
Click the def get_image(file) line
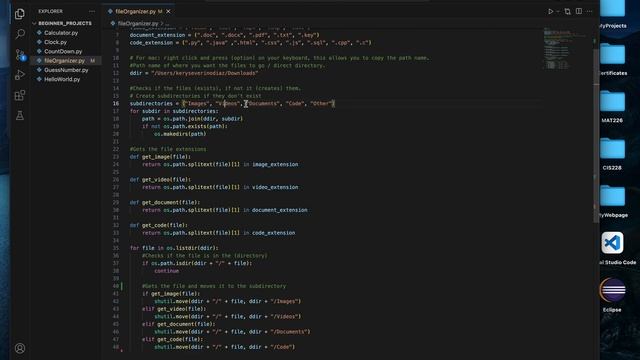tap(160, 157)
